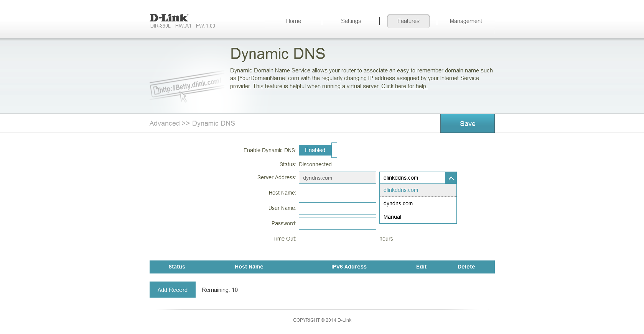Open the Management menu
The height and width of the screenshot is (334, 644).
[466, 21]
